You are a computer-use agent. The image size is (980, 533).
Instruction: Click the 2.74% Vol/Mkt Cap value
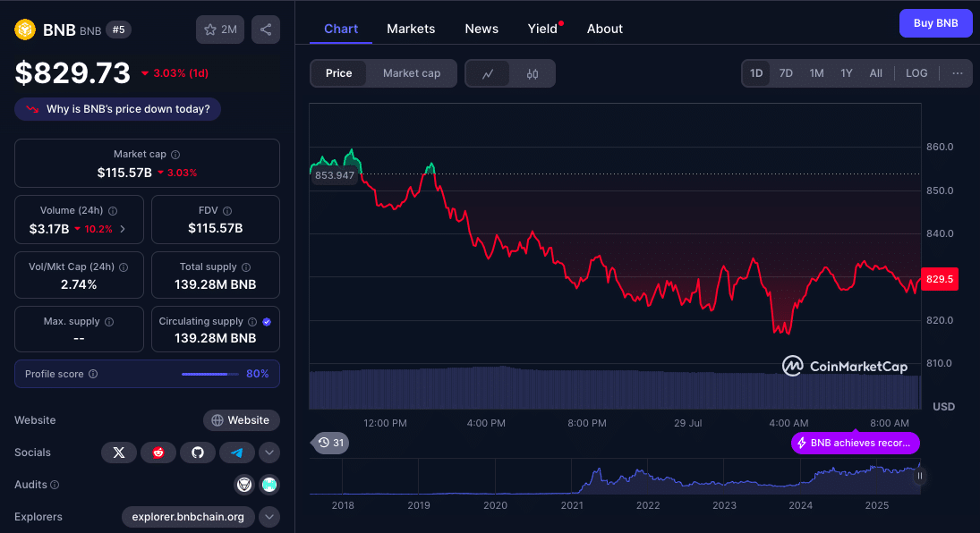(79, 284)
